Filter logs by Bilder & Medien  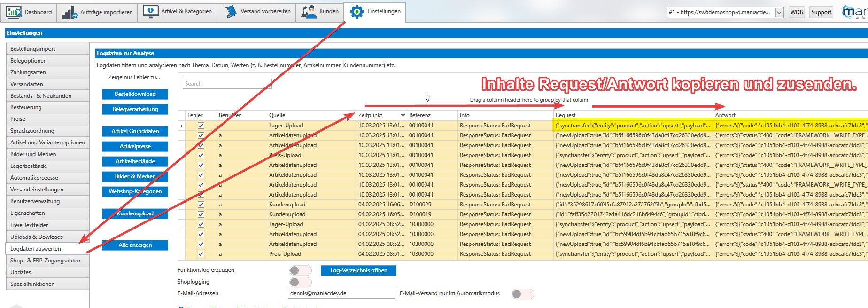coord(135,176)
